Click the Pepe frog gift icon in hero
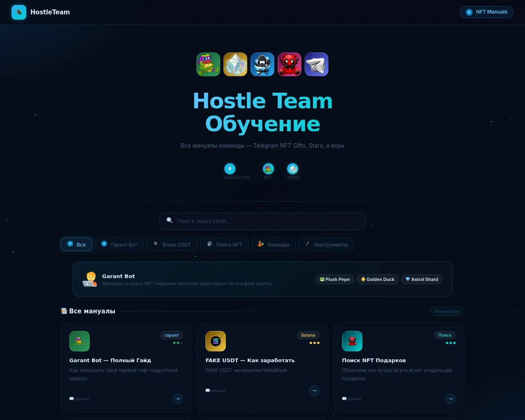 tap(208, 64)
